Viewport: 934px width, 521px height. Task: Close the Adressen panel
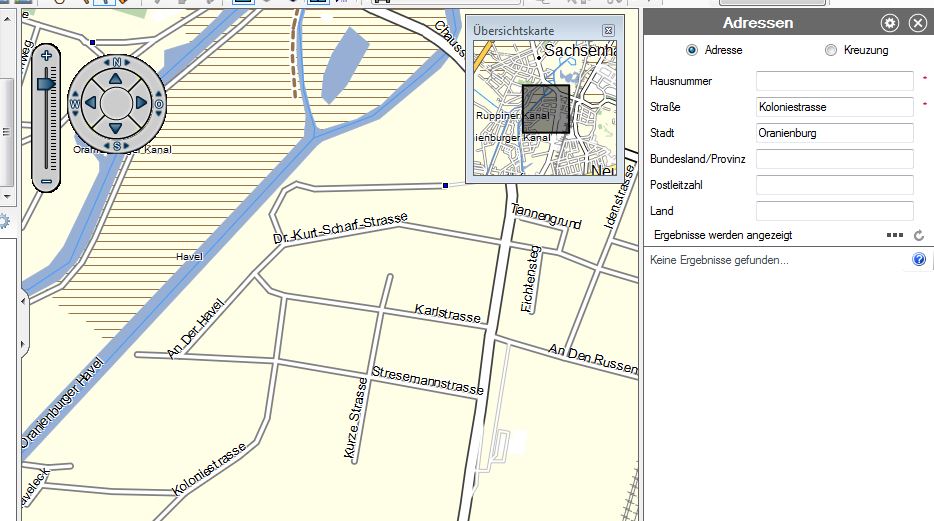pos(917,23)
